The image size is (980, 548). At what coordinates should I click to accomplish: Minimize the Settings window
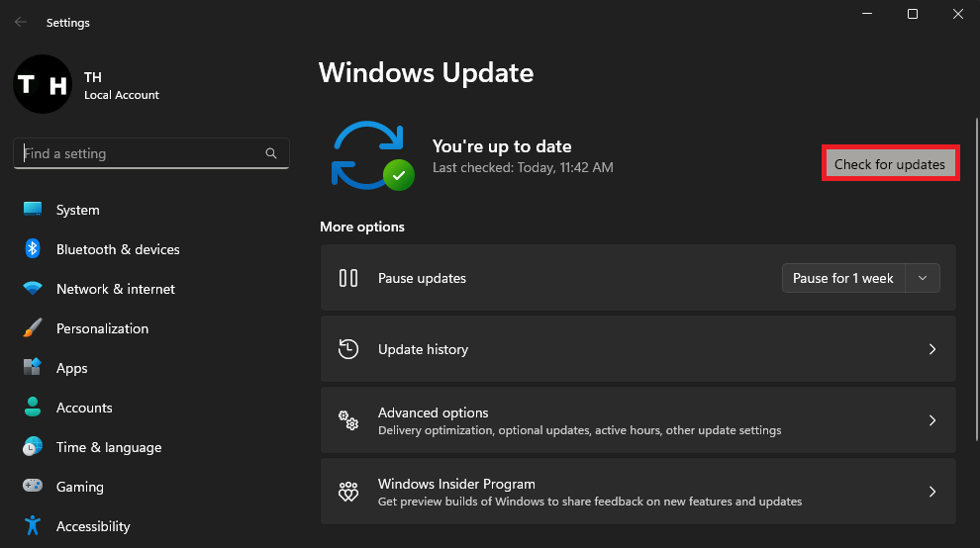click(867, 14)
